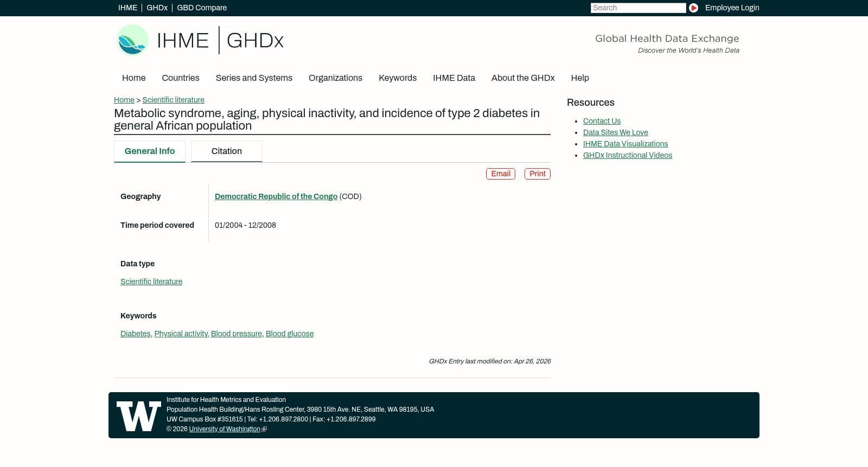Click the 'Geography' field label
The image size is (868, 467).
click(x=141, y=197)
